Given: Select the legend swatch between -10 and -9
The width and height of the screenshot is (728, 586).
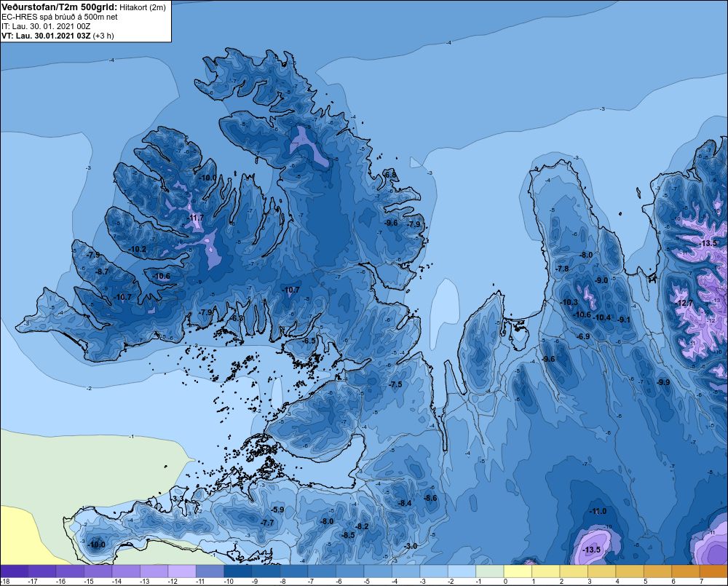Looking at the screenshot, I should [x=238, y=571].
